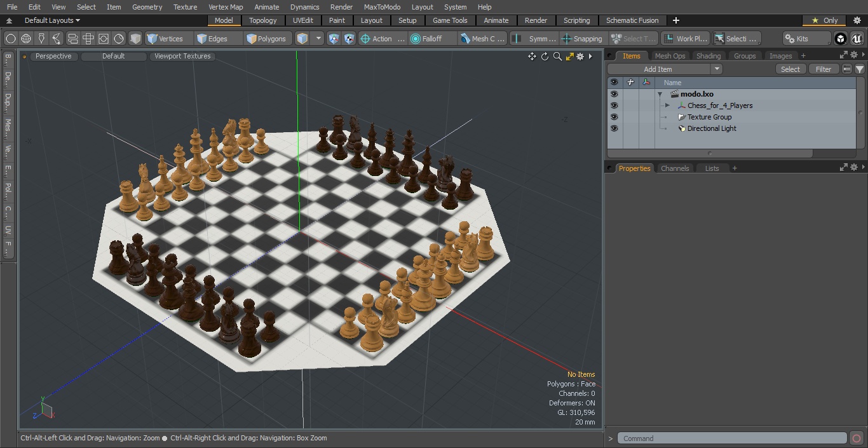Switch to the Shading tab
Screen dimensions: 868x448
(x=709, y=56)
